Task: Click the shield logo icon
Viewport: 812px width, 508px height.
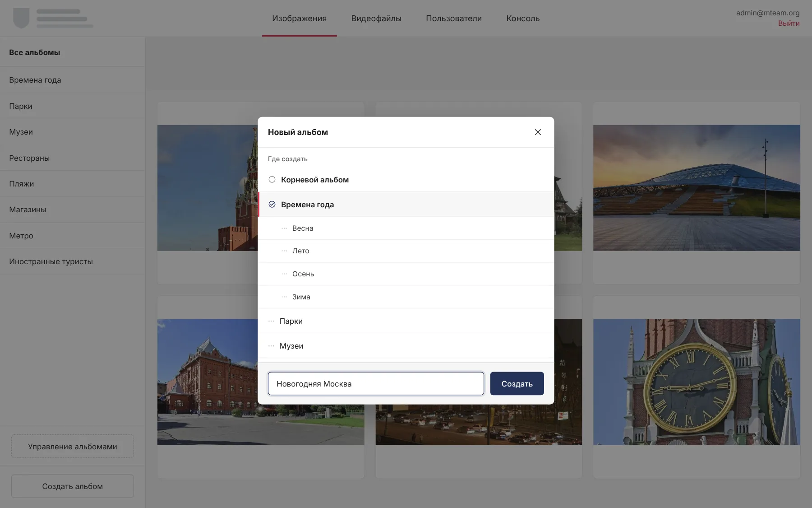Action: coord(21,18)
